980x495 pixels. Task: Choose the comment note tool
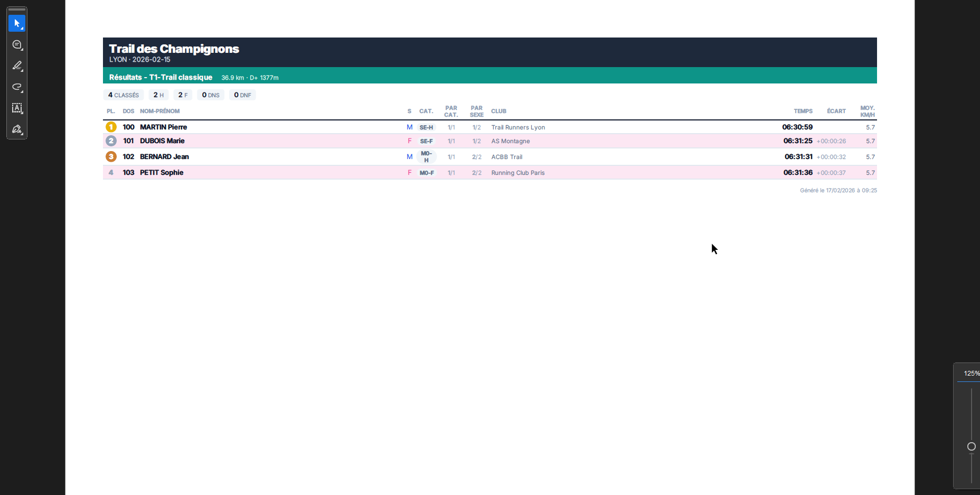point(17,45)
